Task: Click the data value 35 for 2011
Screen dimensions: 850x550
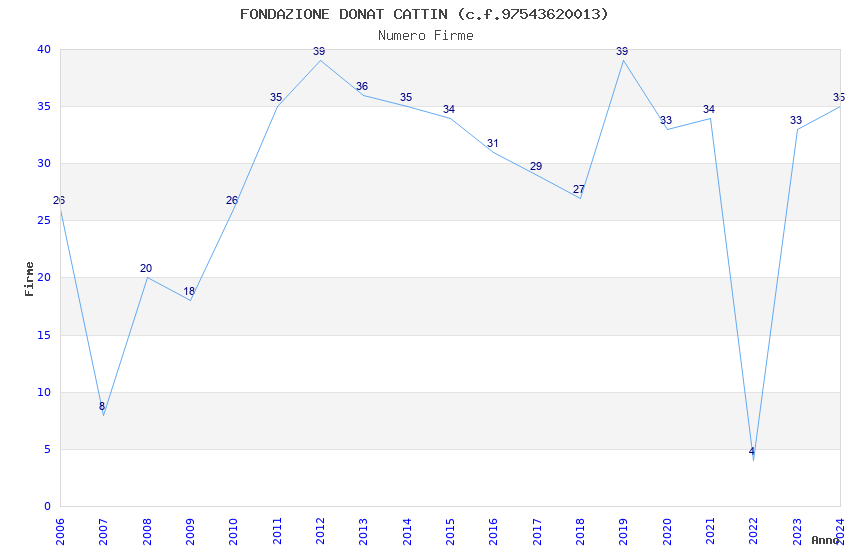Action: click(x=276, y=98)
